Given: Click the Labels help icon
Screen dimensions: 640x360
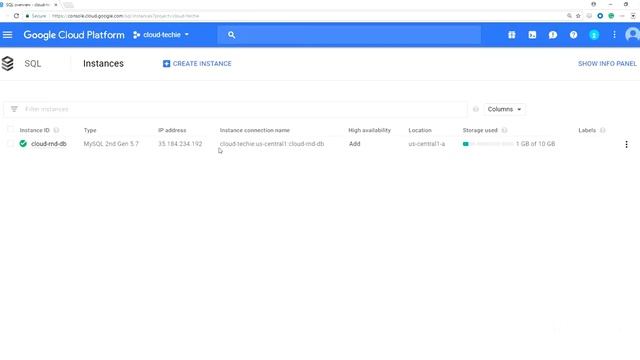Looking at the screenshot, I should [x=602, y=130].
